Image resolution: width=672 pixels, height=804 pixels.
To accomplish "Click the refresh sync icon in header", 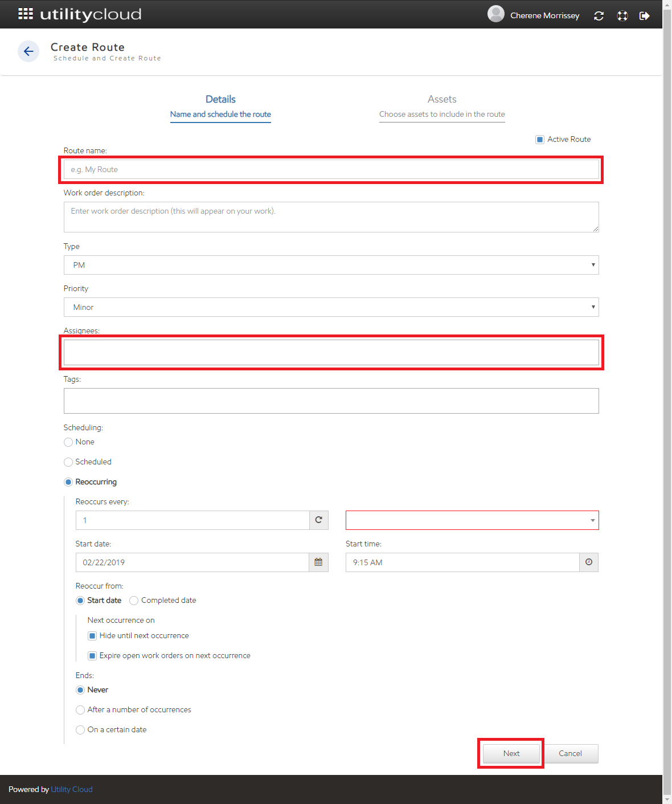I will tap(599, 16).
